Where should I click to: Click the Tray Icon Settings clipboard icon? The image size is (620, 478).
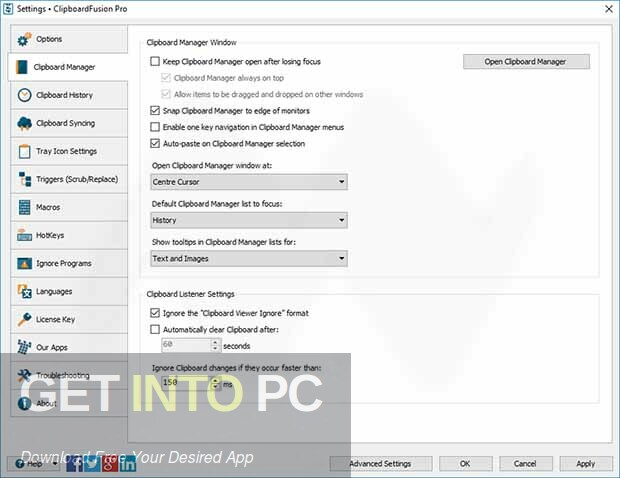click(24, 151)
